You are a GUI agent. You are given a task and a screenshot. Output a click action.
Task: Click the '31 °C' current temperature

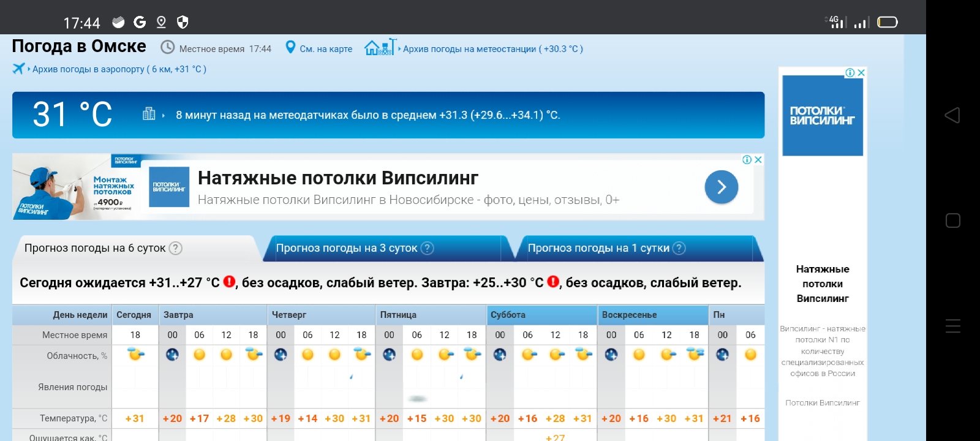point(72,115)
